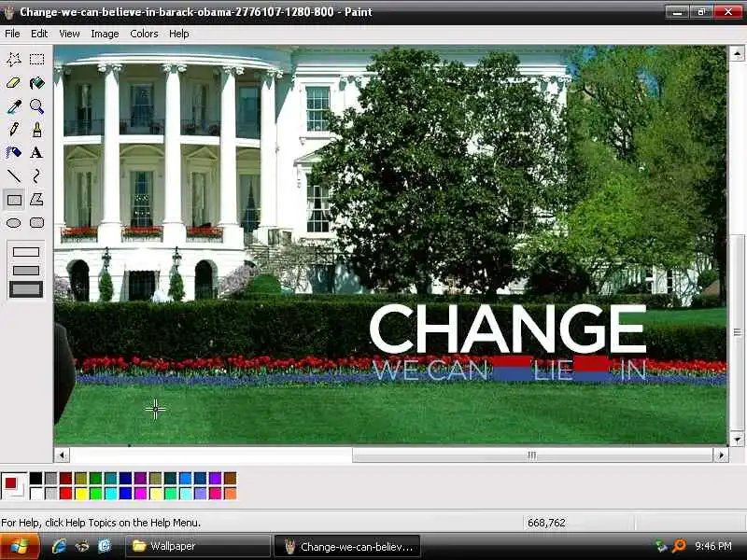Open the View menu

pyautogui.click(x=69, y=34)
